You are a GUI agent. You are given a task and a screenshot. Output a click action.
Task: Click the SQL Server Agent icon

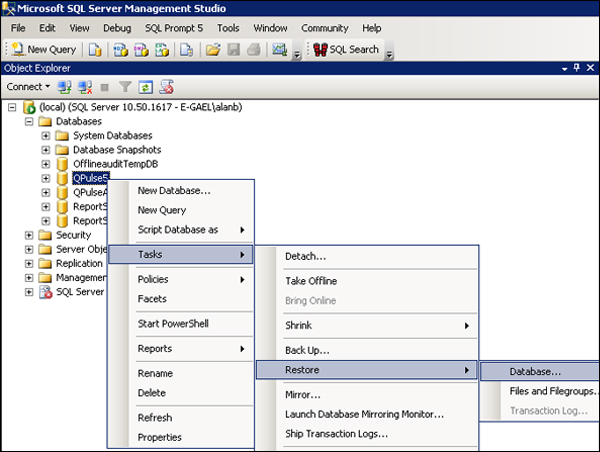click(x=45, y=292)
